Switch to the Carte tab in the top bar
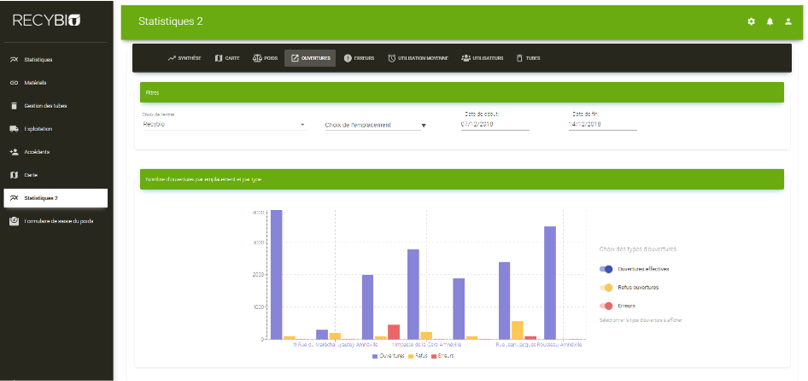The width and height of the screenshot is (808, 381). [x=227, y=58]
